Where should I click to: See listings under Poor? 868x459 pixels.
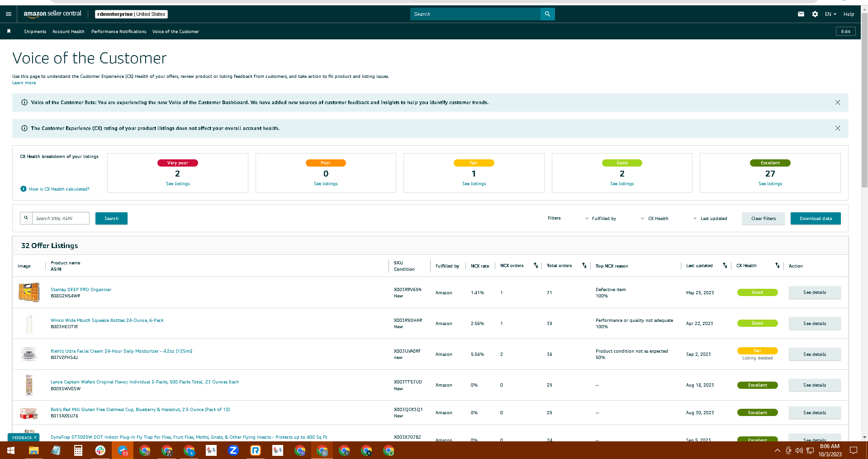[x=326, y=184]
